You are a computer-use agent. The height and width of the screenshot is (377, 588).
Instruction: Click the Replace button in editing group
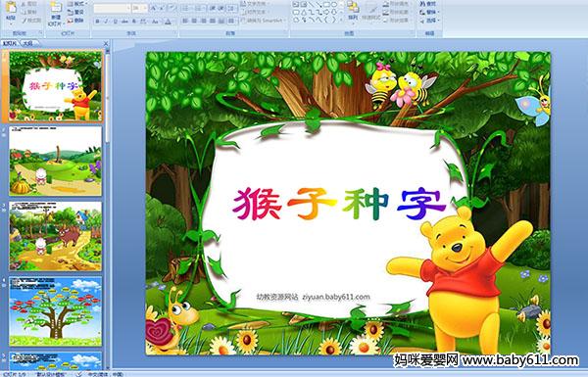click(x=428, y=12)
